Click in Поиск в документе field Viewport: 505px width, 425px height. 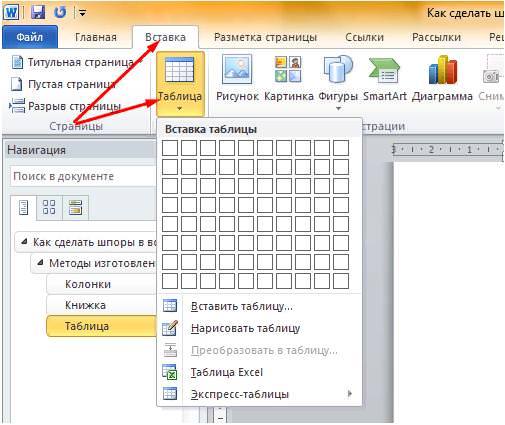click(83, 176)
